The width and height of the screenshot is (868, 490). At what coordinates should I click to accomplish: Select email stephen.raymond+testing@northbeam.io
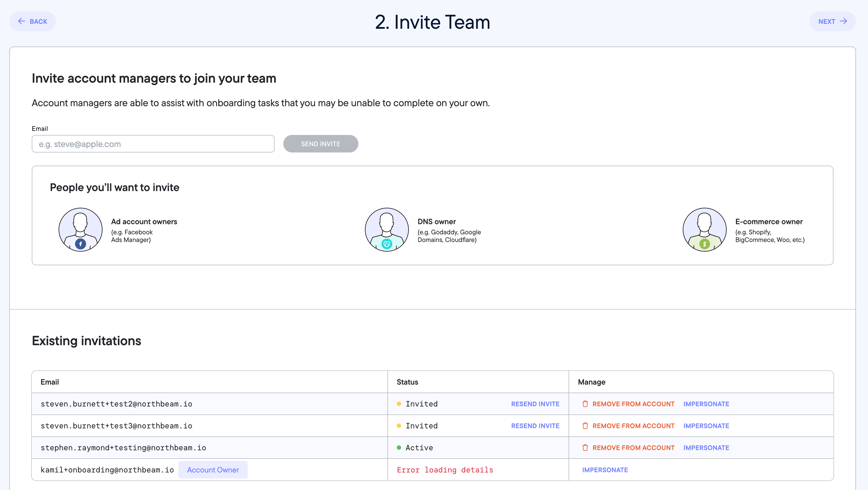[123, 448]
